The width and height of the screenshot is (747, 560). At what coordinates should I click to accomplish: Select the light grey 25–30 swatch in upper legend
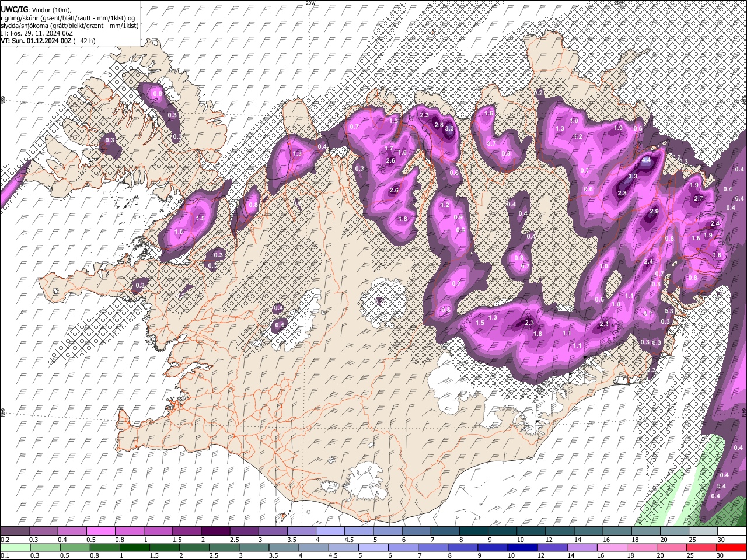pyautogui.click(x=703, y=531)
